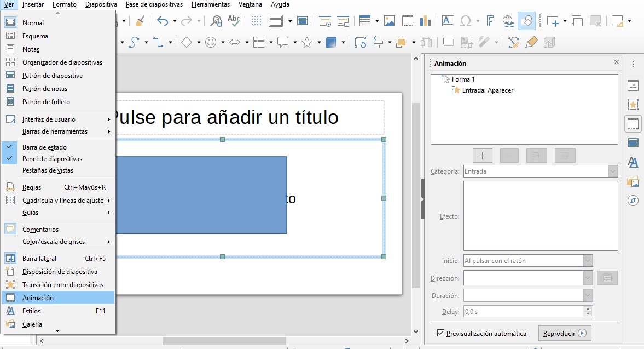Click the Undo arrow icon

click(163, 21)
